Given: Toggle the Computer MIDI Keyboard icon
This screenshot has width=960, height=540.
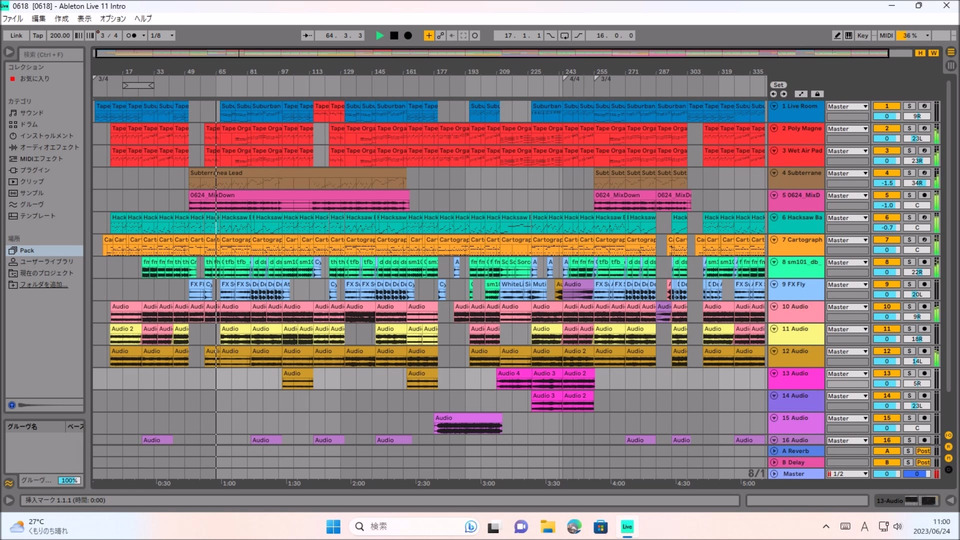Looking at the screenshot, I should click(x=849, y=36).
